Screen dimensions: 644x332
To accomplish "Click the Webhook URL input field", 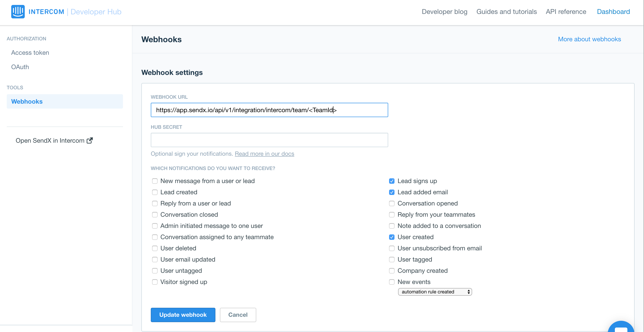I will point(270,110).
